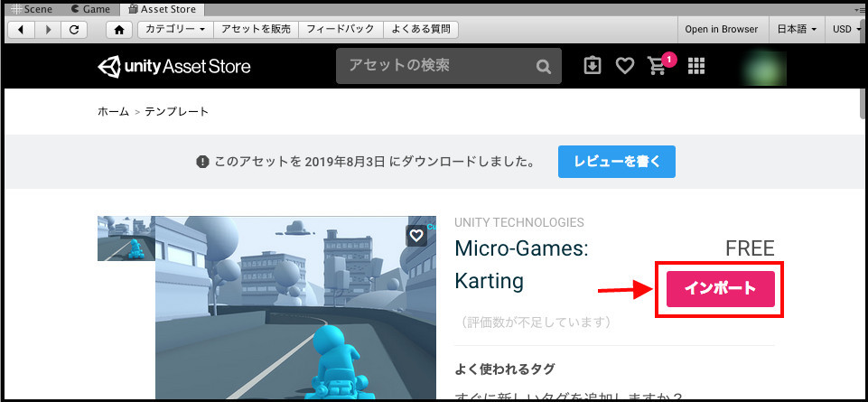This screenshot has width=868, height=402.
Task: Click the FREE price label
Action: [750, 249]
